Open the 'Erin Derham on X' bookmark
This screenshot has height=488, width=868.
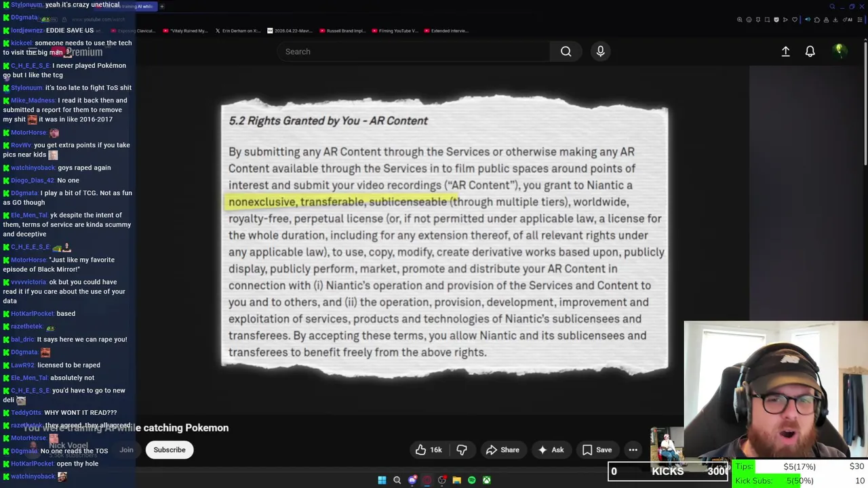pyautogui.click(x=237, y=30)
